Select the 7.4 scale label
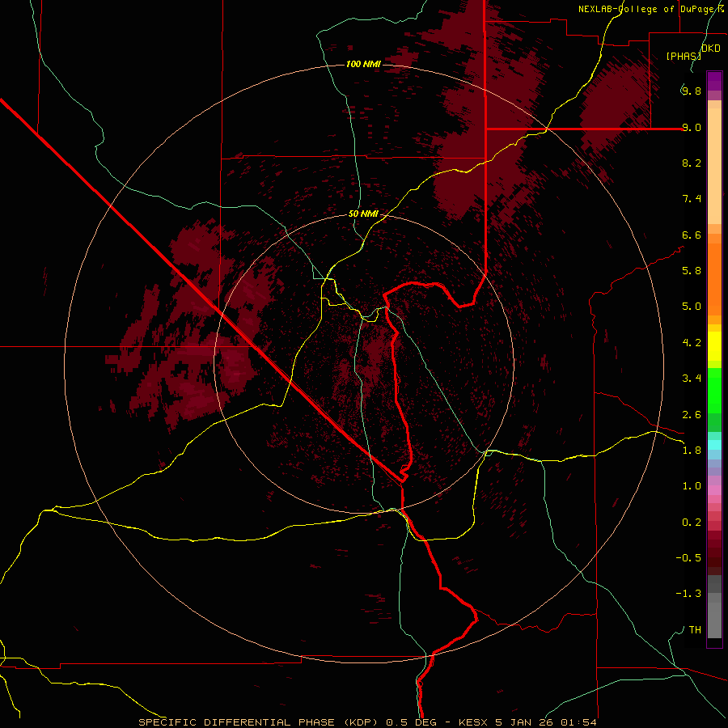 click(x=692, y=199)
